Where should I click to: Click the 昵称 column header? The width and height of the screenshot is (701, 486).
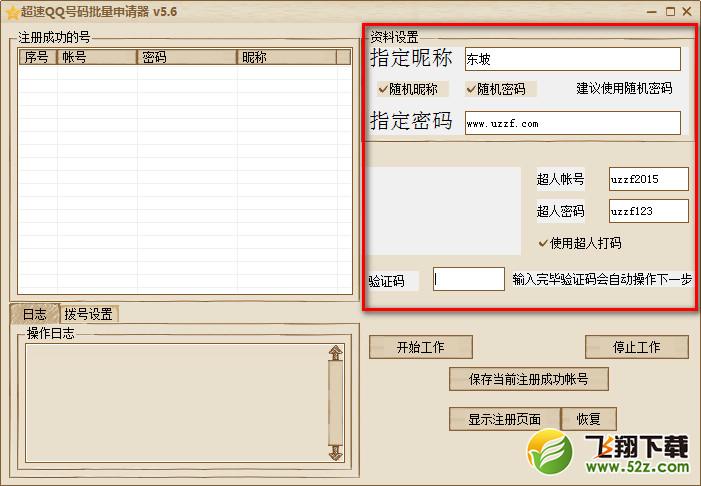[287, 57]
